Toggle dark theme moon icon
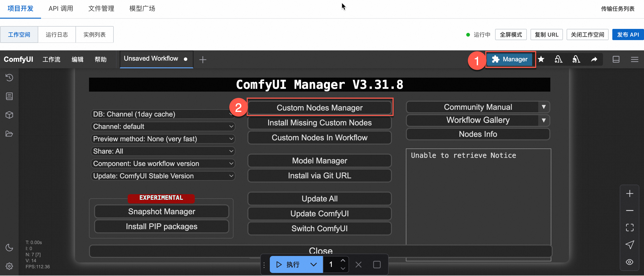644x276 pixels. tap(9, 248)
